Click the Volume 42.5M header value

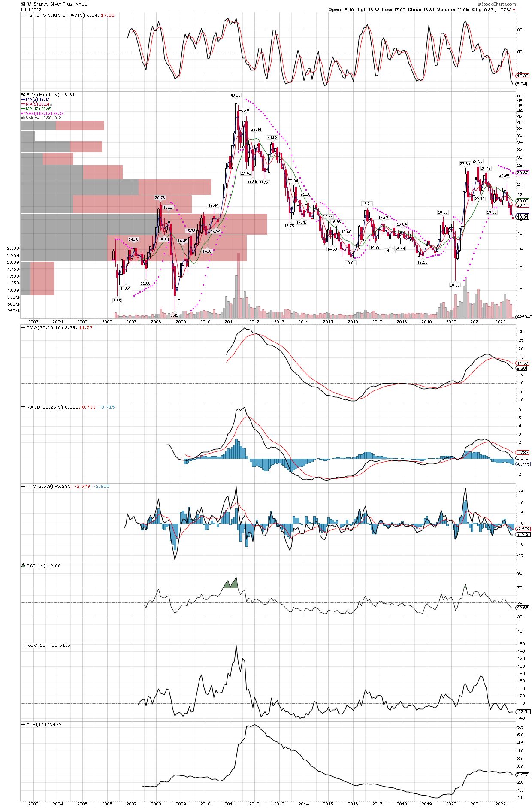pyautogui.click(x=453, y=9)
